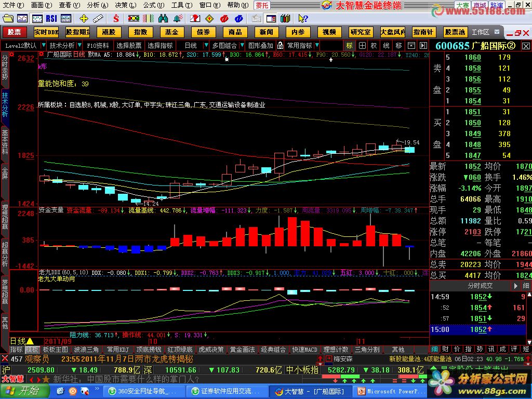The image size is (532, 399).
Task: Click the grid cross icon beside 标
Action: click(x=362, y=46)
